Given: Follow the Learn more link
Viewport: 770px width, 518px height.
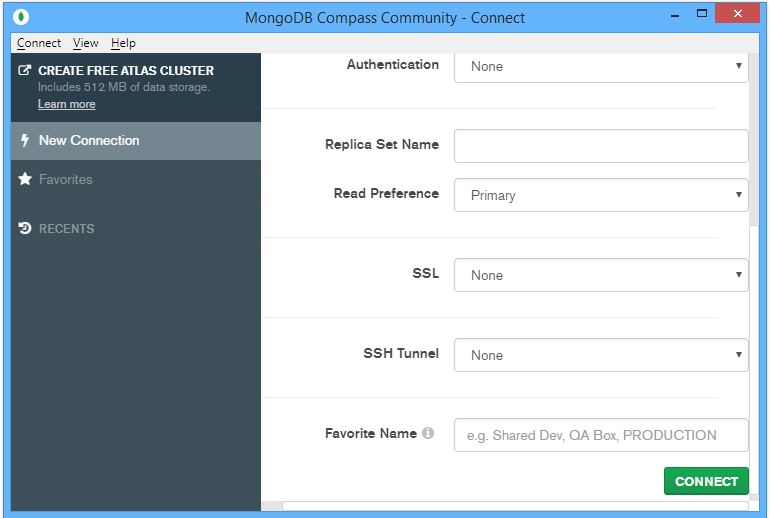Looking at the screenshot, I should coord(67,104).
